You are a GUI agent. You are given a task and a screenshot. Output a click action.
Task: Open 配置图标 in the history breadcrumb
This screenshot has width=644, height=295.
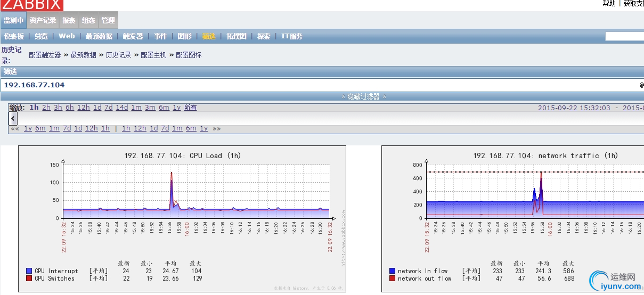[189, 55]
